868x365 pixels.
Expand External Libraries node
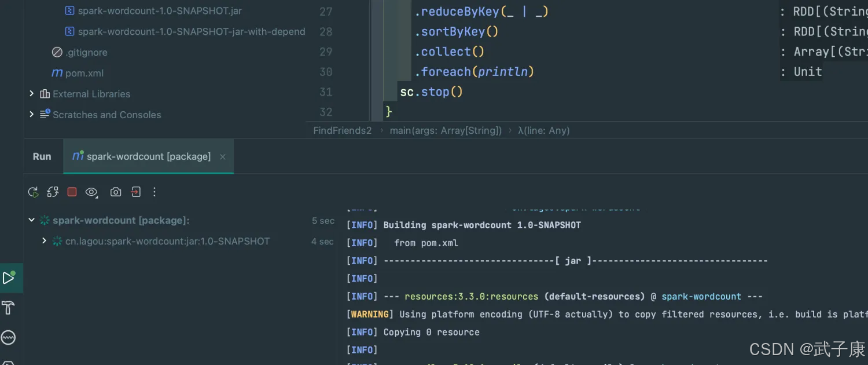(32, 94)
